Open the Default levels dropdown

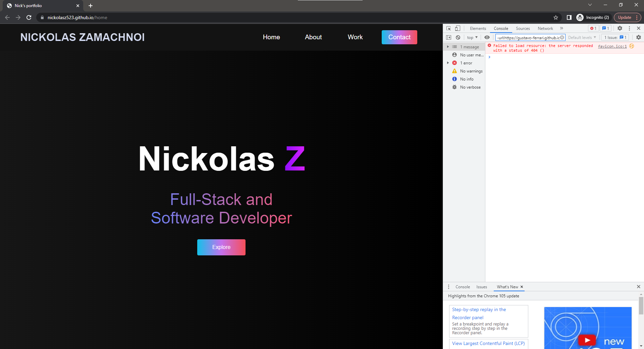click(x=581, y=37)
